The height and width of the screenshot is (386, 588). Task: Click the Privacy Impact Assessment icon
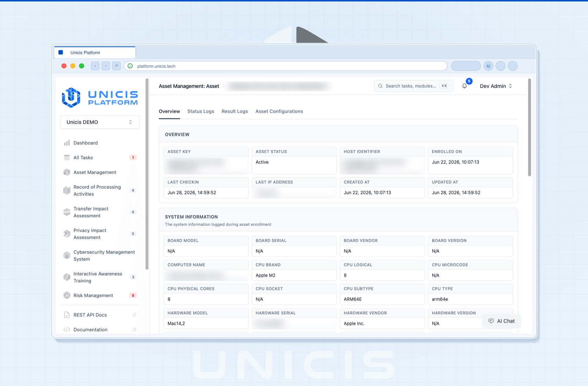[x=67, y=234]
